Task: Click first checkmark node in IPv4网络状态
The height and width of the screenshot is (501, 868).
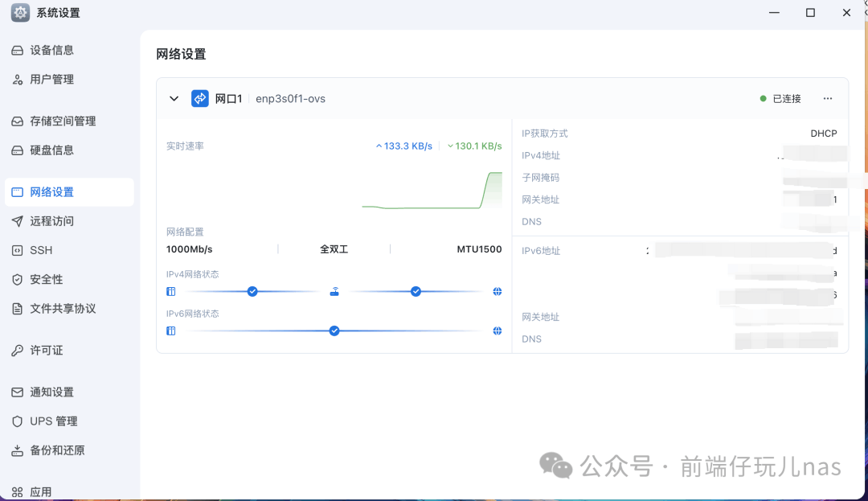Action: tap(252, 291)
